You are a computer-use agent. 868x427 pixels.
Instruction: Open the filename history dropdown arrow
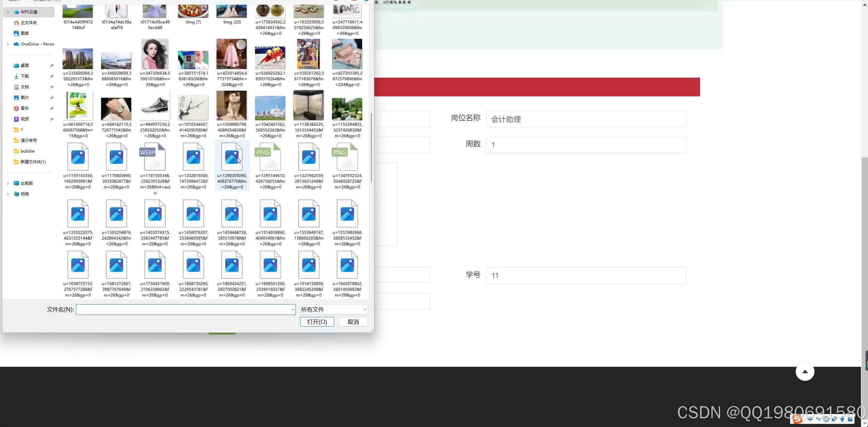[x=292, y=310]
